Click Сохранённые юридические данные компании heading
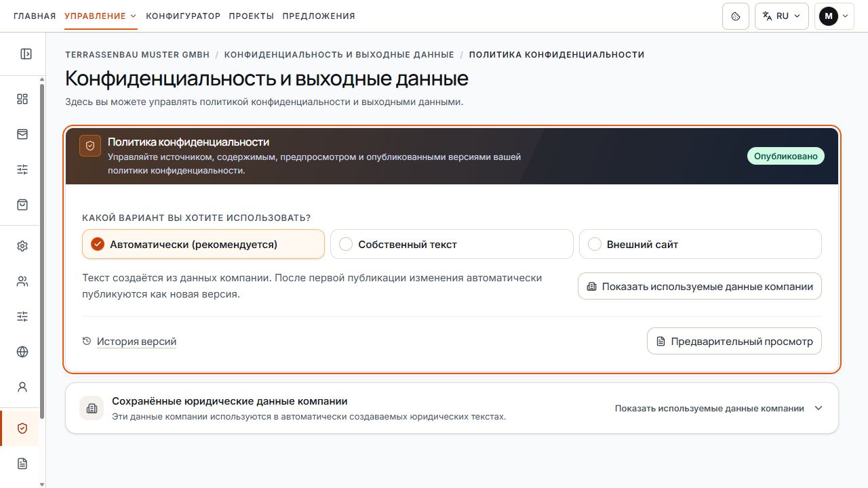Screen dimensions: 868x488 [x=230, y=401]
